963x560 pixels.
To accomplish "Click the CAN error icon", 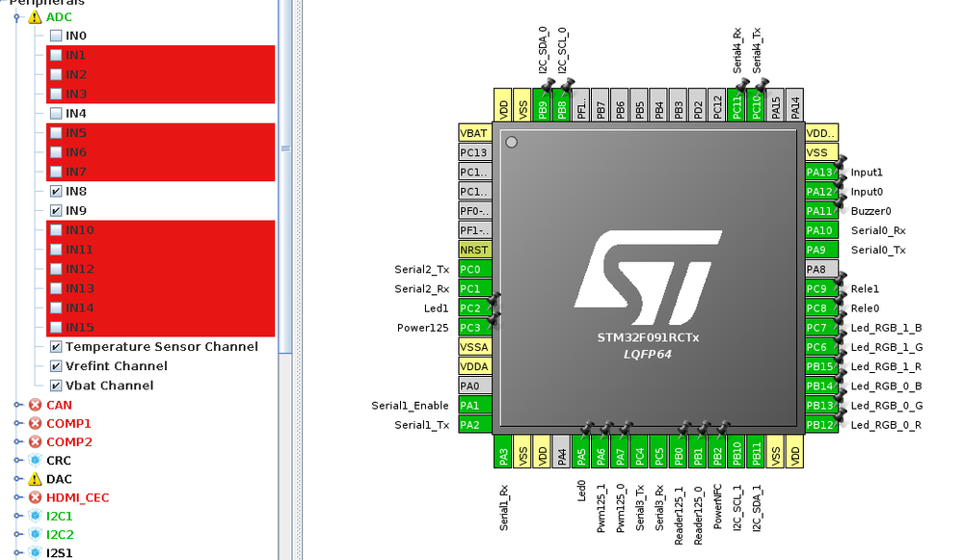I will pos(35,405).
